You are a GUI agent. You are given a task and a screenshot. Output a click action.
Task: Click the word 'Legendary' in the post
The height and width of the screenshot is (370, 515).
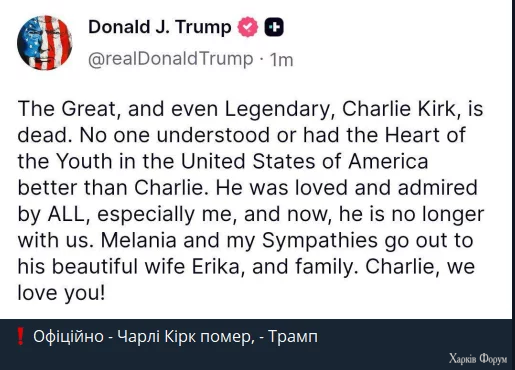276,110
